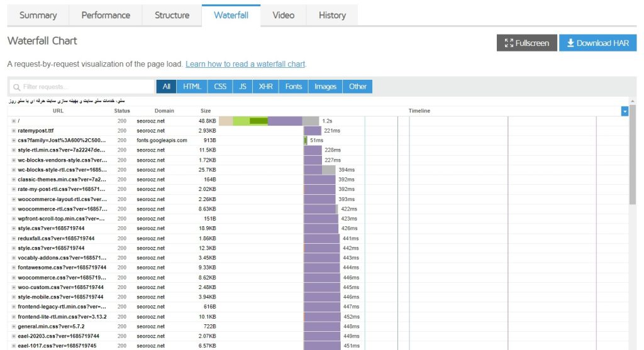Expand the rate-my-post-rtl.css request row
The image size is (644, 350).
tap(14, 190)
